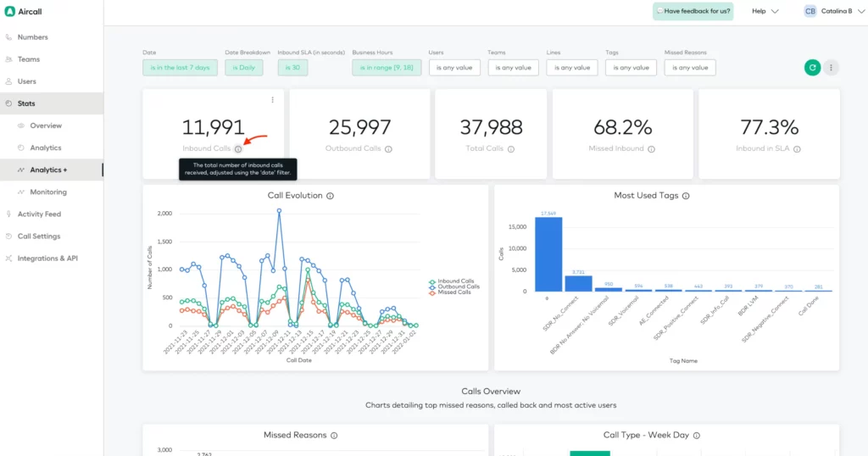Click the tallest SDR_No_Connect bar in tags chart

(x=548, y=254)
